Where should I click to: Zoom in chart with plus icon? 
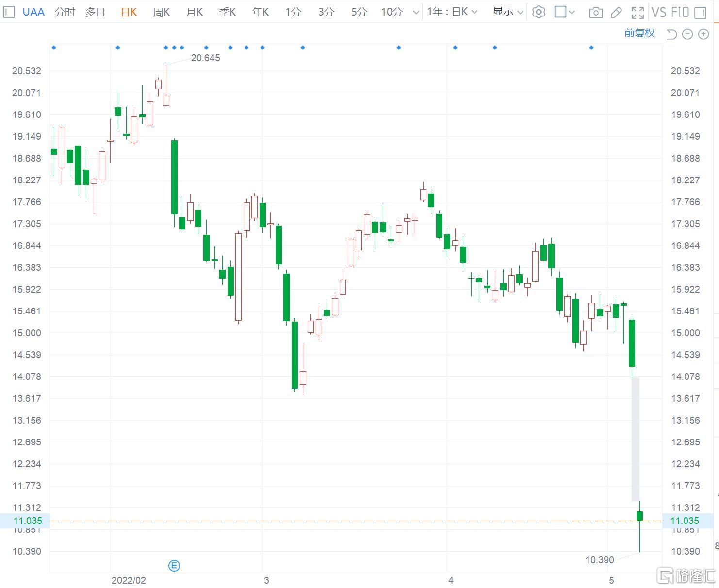[x=703, y=34]
